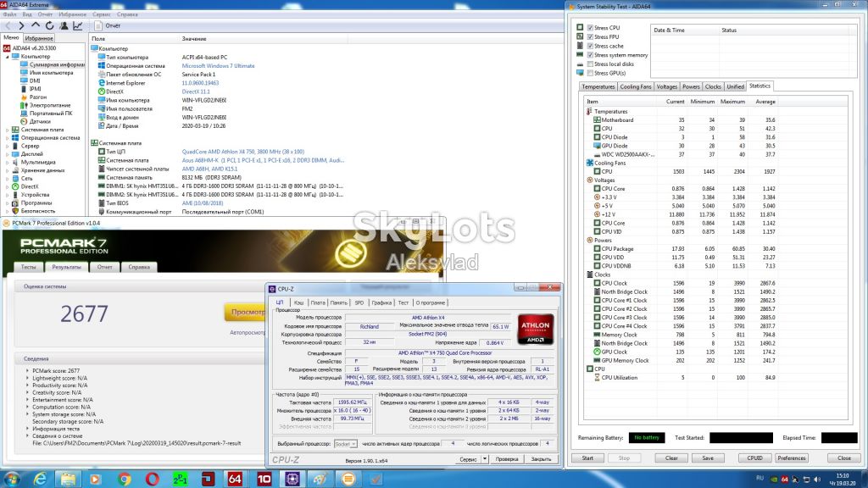The width and height of the screenshot is (868, 488).
Task: Expand the Дисплей tree node
Action: (7, 154)
